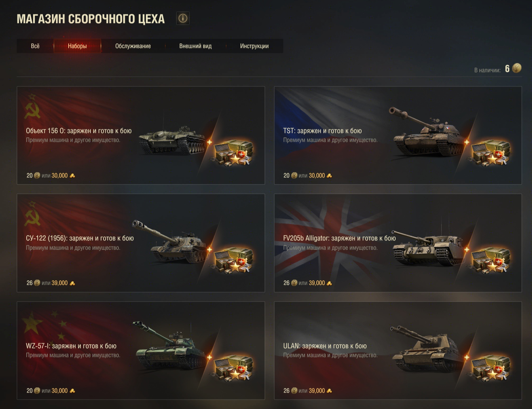532x409 pixels.
Task: Click the gold icon on WZ-57-I price
Action: 72,391
